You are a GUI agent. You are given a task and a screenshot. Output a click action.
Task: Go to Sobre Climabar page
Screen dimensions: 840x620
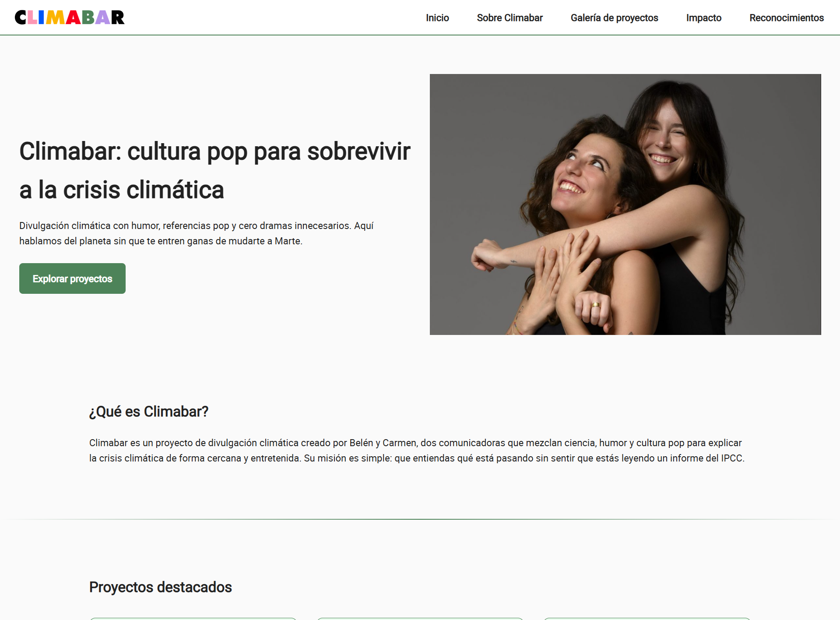coord(510,18)
